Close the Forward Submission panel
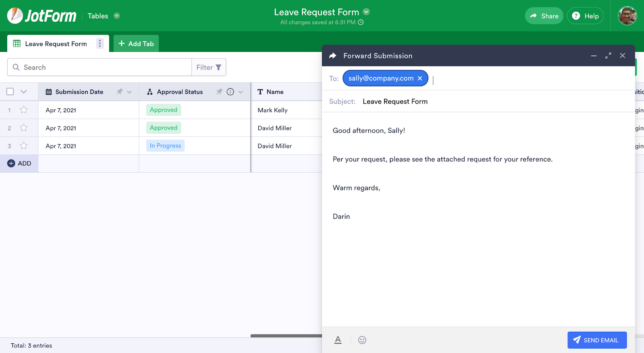Screen dimensions: 644x353 [x=623, y=56]
